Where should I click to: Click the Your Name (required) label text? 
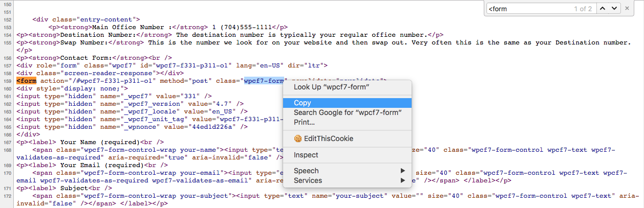click(x=100, y=142)
